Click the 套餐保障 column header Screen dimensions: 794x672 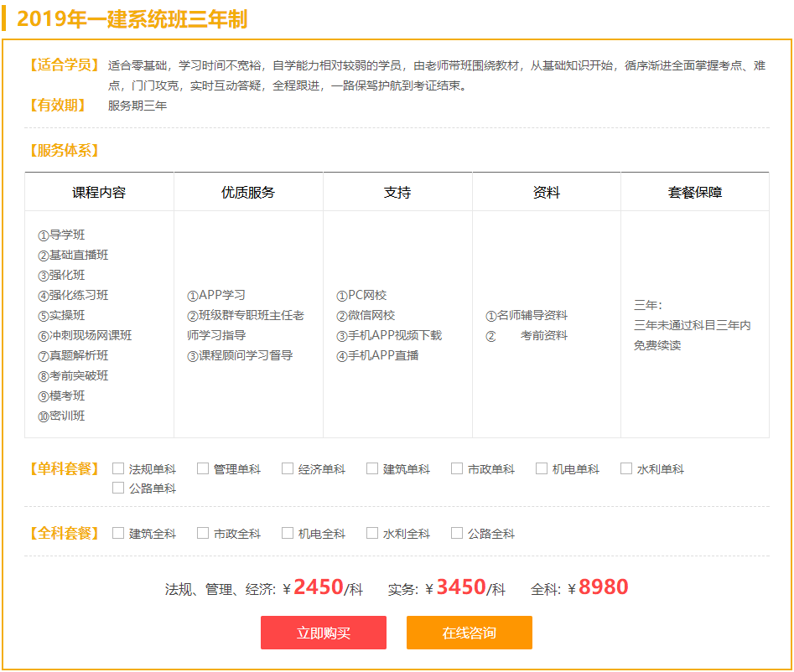pyautogui.click(x=694, y=192)
